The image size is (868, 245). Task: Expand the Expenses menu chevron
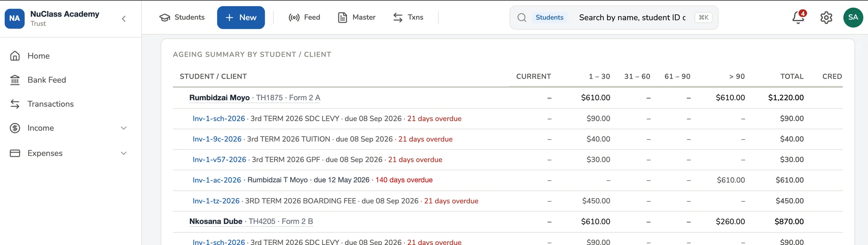(124, 153)
